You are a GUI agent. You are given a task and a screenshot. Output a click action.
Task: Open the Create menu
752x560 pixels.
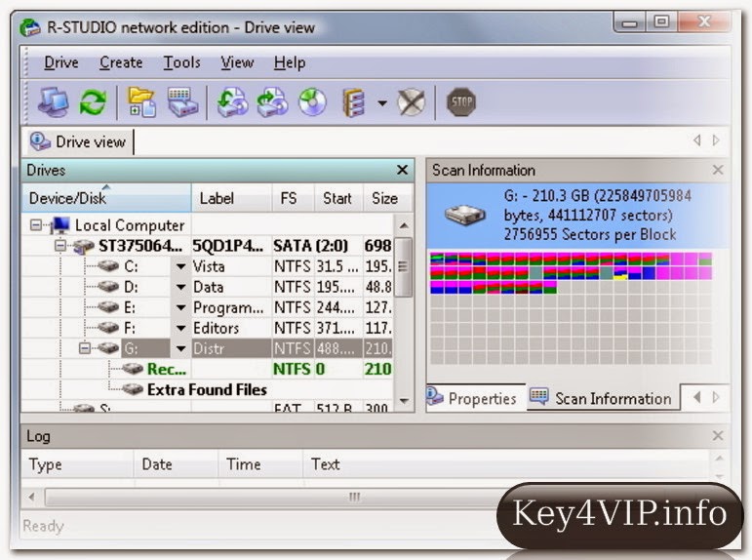[121, 62]
